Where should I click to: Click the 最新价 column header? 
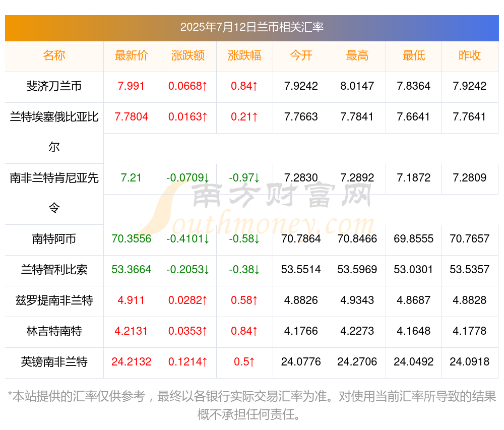click(x=131, y=55)
